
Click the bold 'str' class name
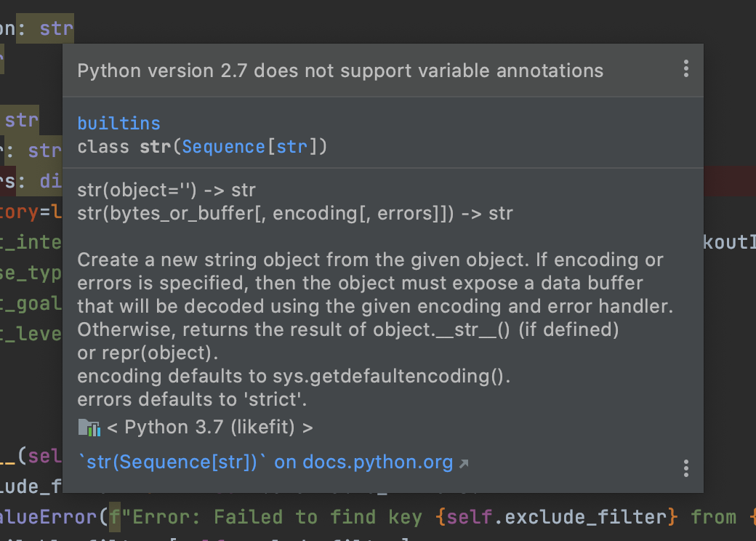pos(155,147)
